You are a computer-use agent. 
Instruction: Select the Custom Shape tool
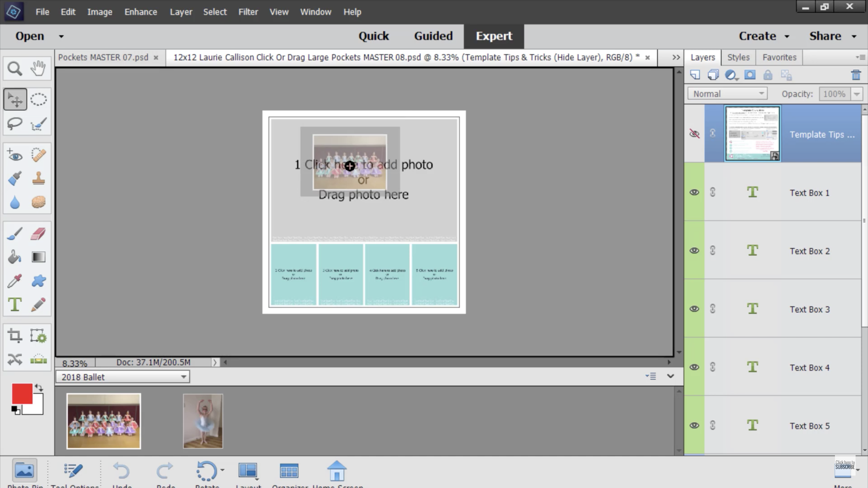point(38,281)
